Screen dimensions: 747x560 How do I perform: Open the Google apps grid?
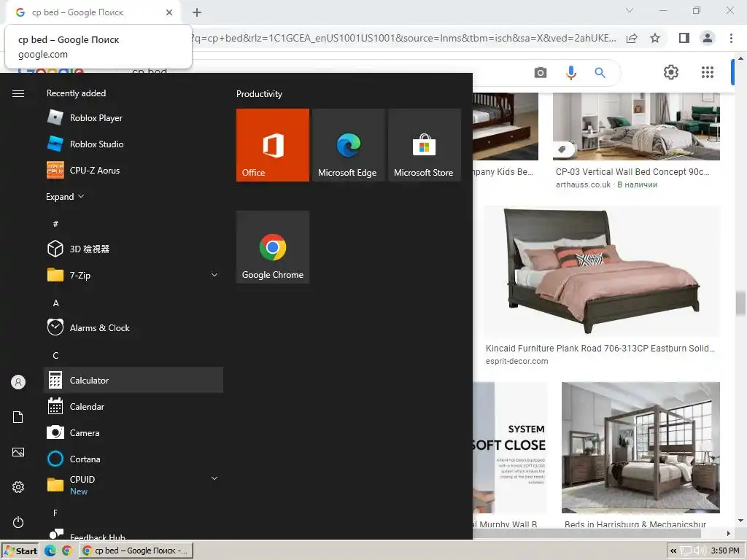[708, 72]
